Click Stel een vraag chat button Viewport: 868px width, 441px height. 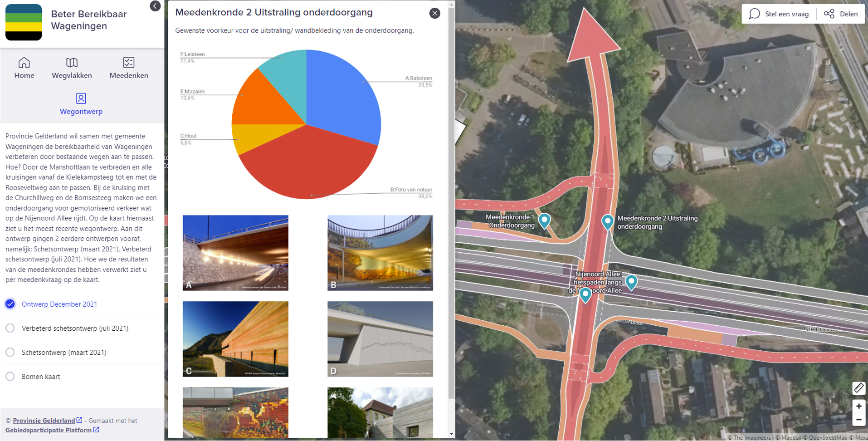(x=779, y=14)
